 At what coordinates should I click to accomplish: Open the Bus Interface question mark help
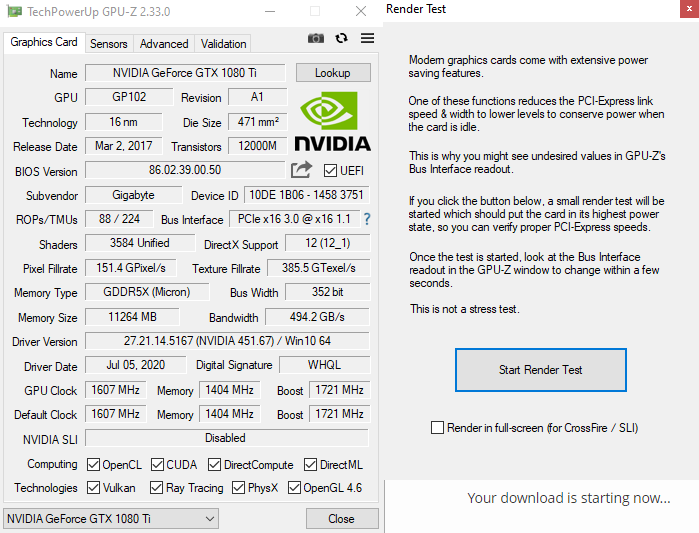[x=366, y=219]
